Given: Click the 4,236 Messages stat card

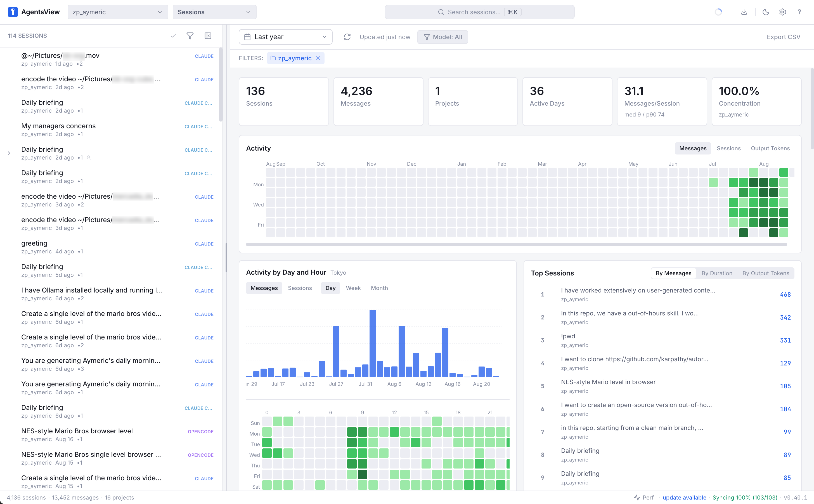Looking at the screenshot, I should point(378,102).
